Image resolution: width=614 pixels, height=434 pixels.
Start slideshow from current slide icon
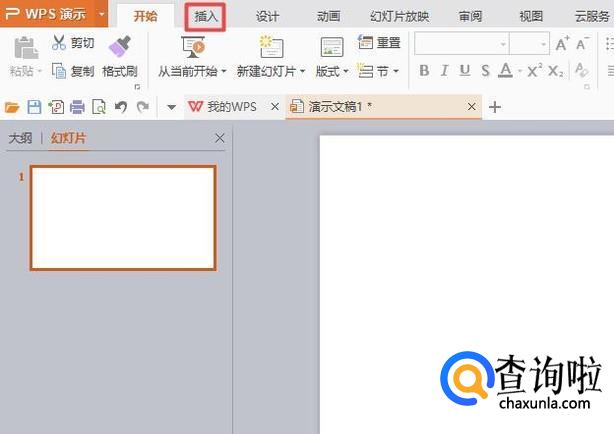[193, 47]
